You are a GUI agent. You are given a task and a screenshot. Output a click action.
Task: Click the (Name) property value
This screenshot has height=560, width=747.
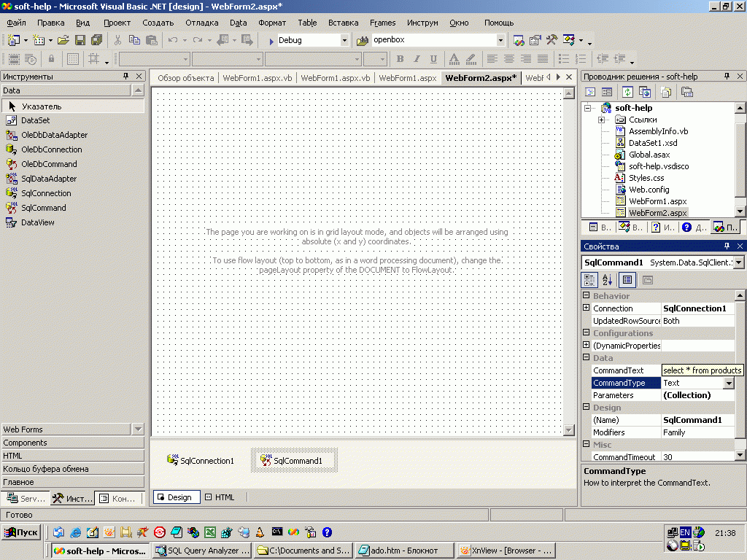click(698, 420)
